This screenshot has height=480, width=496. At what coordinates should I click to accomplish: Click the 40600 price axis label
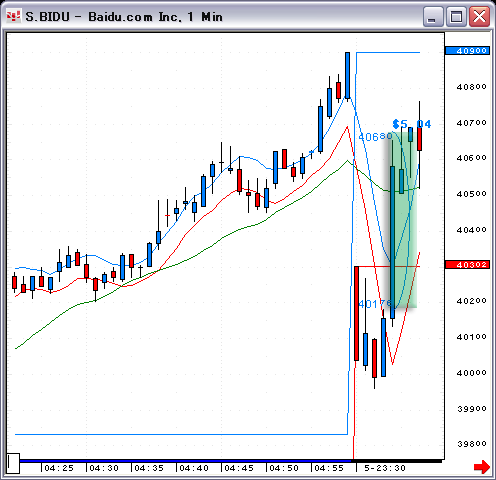[471, 158]
